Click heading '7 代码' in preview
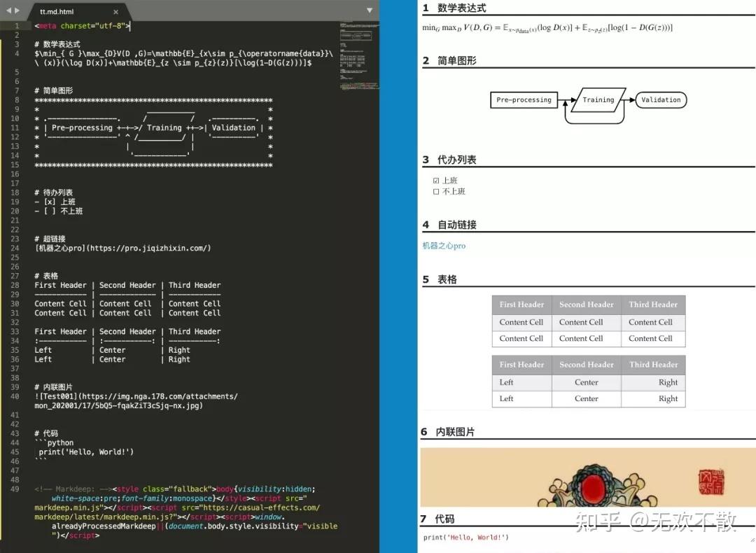This screenshot has width=756, height=553. click(x=437, y=519)
